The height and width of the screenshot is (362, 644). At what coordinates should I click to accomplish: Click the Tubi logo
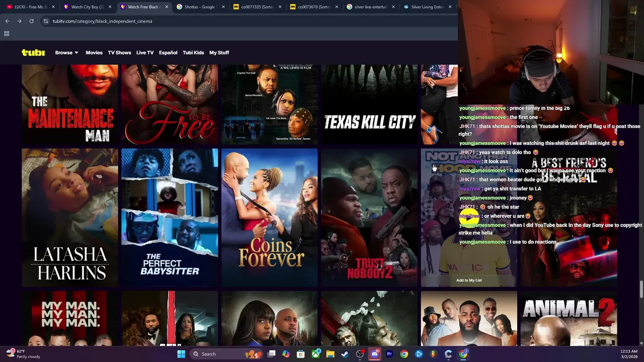(33, 52)
